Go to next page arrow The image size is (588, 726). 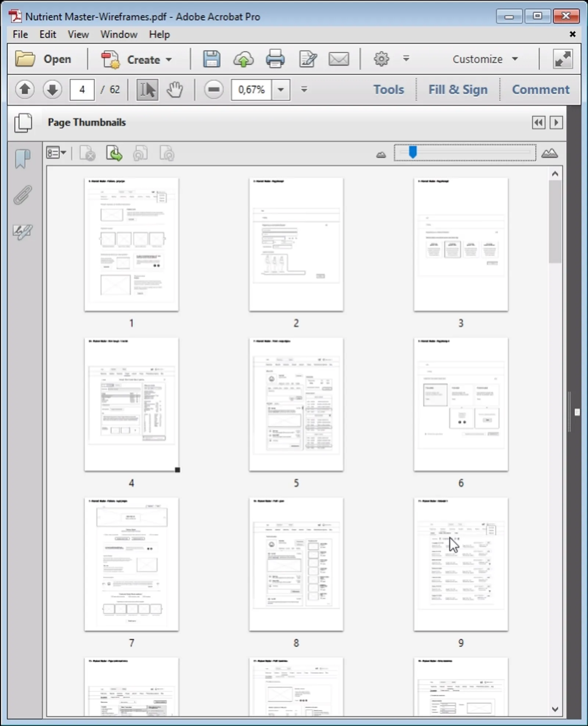52,89
